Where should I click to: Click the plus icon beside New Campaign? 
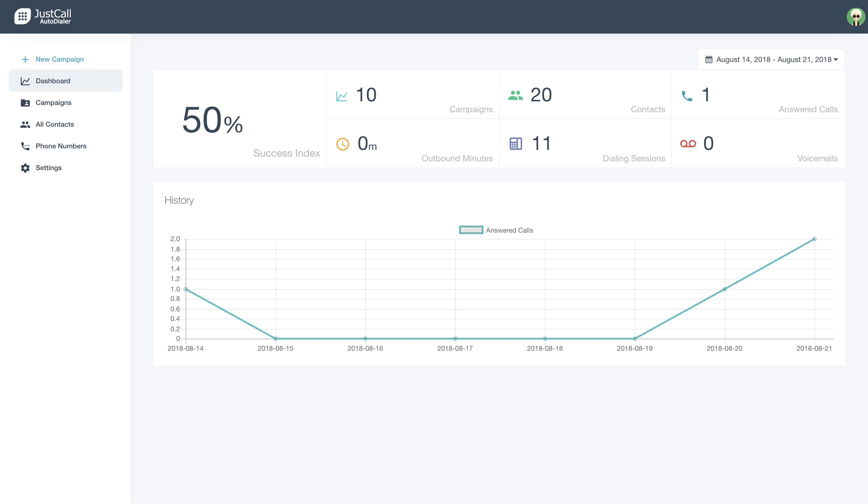[x=25, y=59]
